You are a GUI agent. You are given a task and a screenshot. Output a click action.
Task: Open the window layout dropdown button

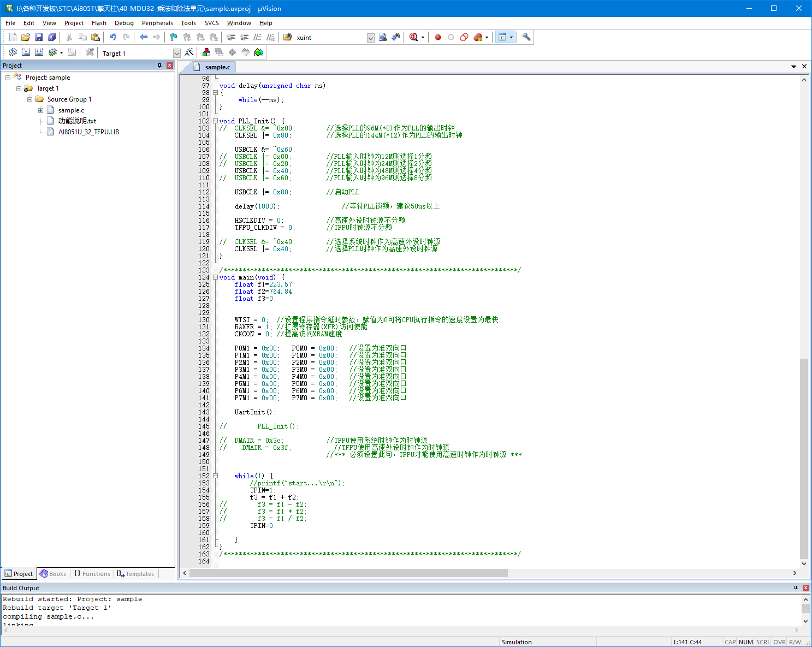pos(511,37)
